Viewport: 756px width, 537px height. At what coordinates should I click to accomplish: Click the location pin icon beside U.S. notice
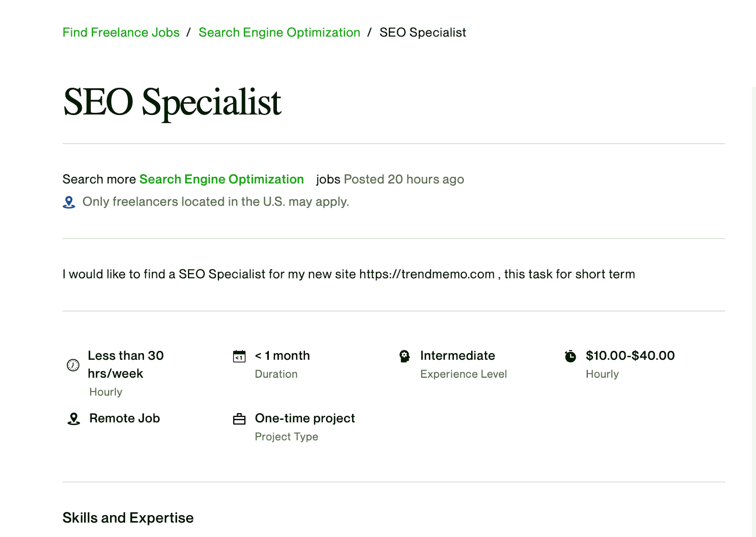(x=69, y=202)
